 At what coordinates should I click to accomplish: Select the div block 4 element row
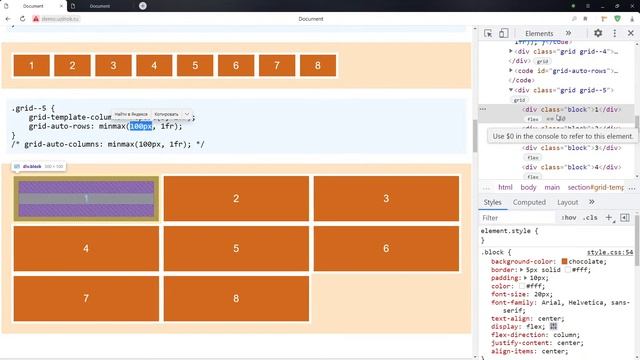click(x=571, y=167)
